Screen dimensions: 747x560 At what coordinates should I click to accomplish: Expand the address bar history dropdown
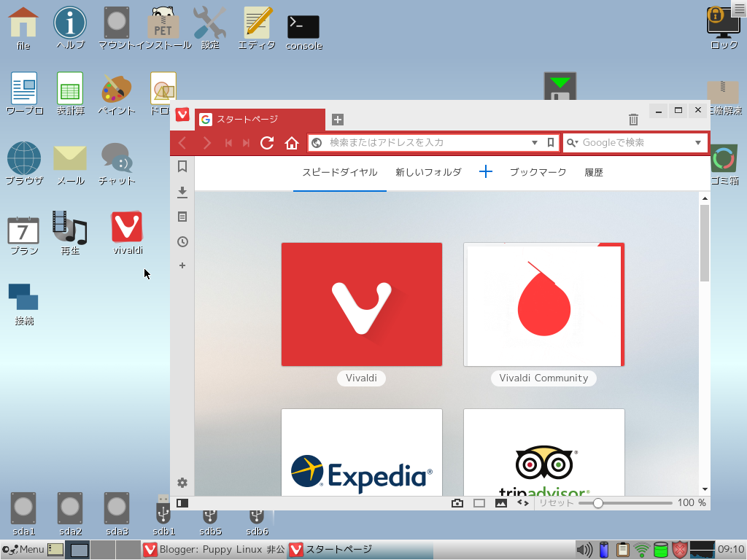(x=535, y=143)
